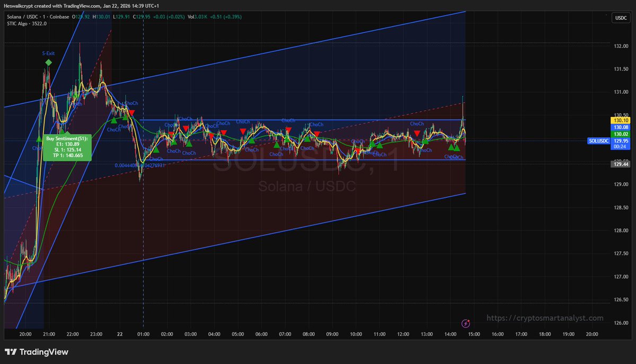The image size is (636, 364).
Task: Click the 09:00 time axis label
Action: [x=332, y=334]
